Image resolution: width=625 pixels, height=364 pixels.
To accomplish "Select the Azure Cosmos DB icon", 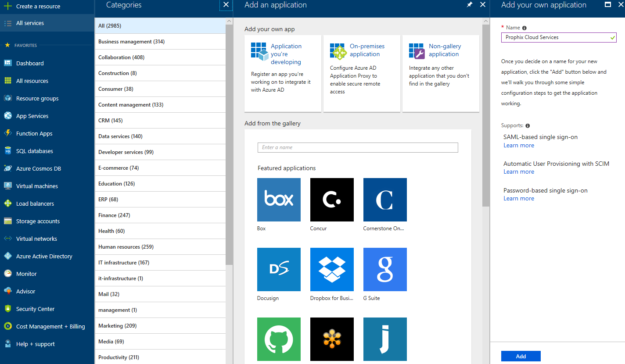I will (x=7, y=168).
